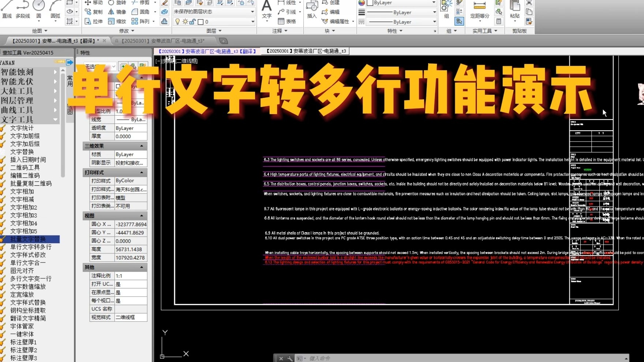The height and width of the screenshot is (362, 644).
Task: Toggle the lightbulb layer on/off icon
Action: tap(177, 22)
